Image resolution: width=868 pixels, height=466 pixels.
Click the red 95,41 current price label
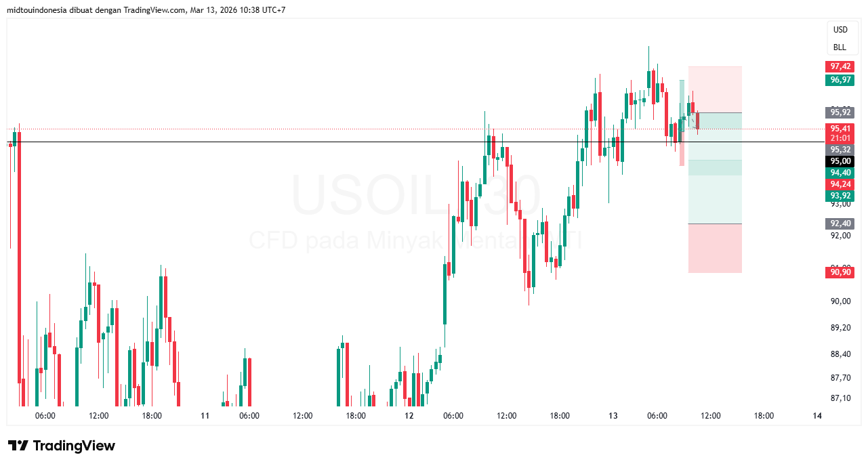tap(840, 129)
